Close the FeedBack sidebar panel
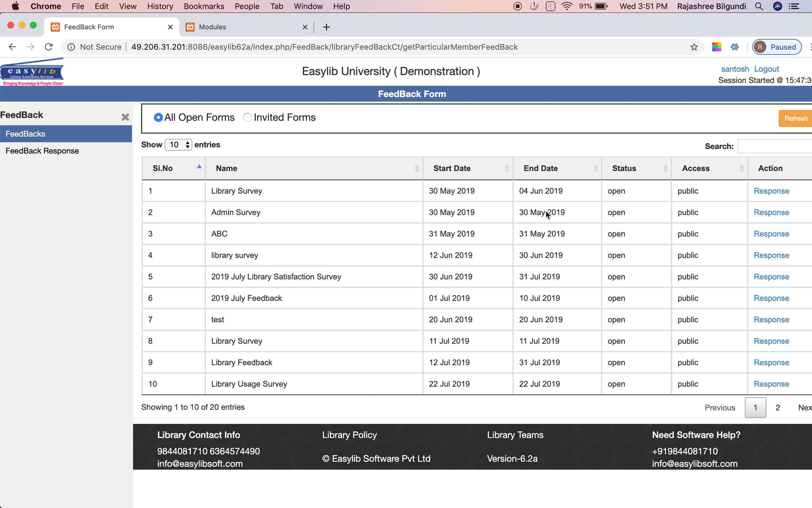The image size is (812, 508). (125, 117)
